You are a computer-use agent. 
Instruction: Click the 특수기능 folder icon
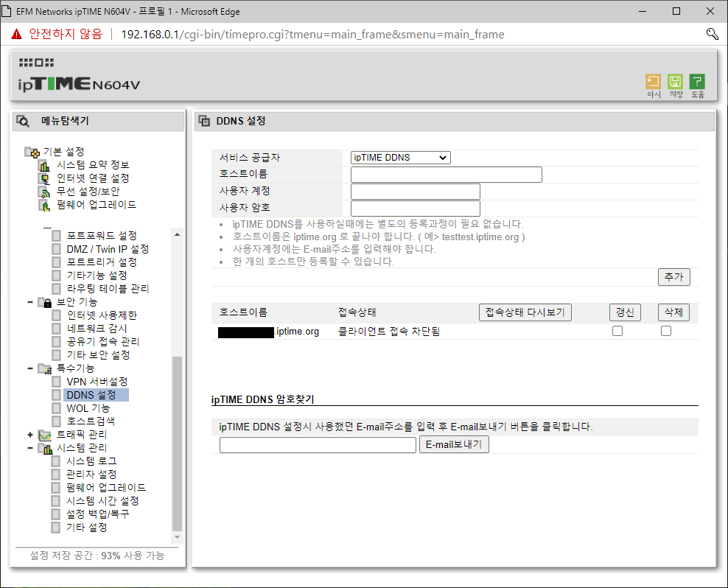pos(45,368)
